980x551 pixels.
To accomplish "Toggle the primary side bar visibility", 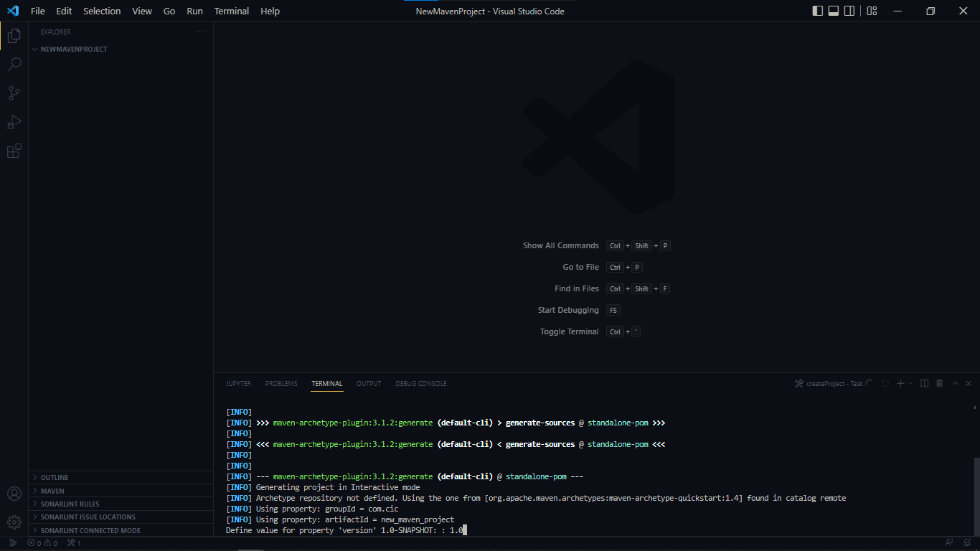I will (x=818, y=11).
